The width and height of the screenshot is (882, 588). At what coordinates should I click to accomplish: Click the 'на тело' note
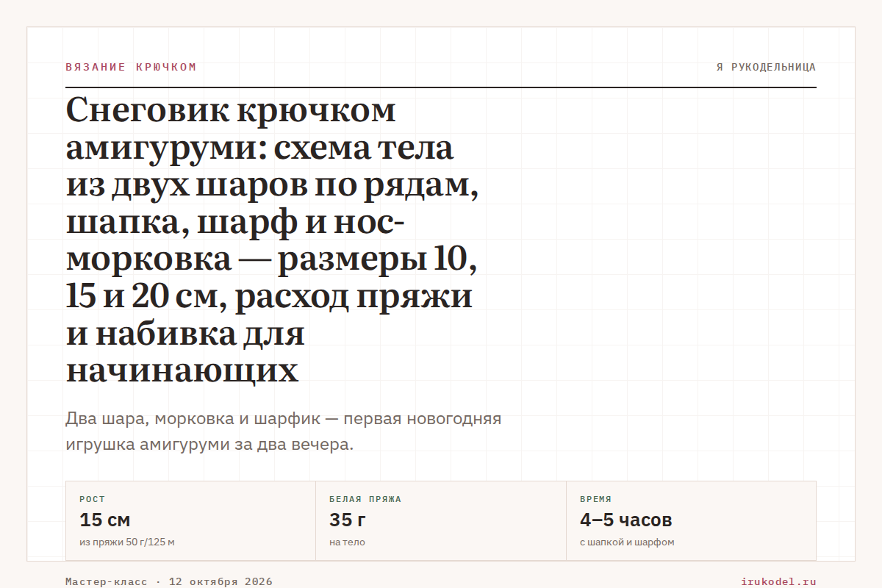pos(347,542)
